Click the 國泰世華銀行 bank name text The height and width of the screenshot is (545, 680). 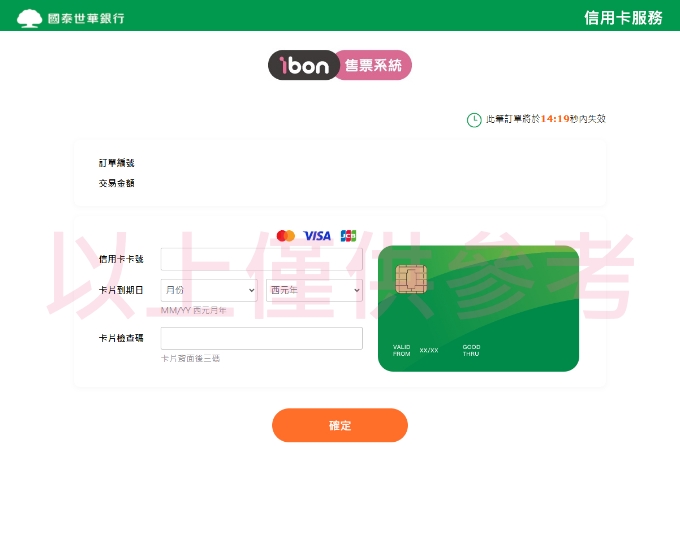pos(86,18)
